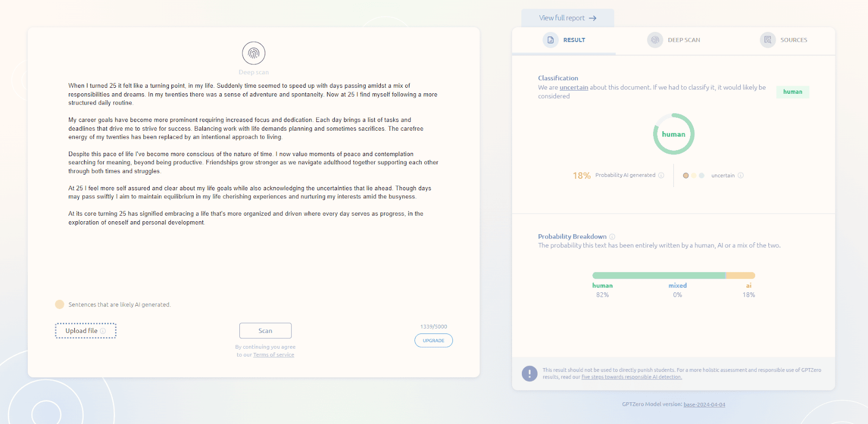This screenshot has width=868, height=424.
Task: Click the arrow in View full report
Action: click(x=593, y=18)
